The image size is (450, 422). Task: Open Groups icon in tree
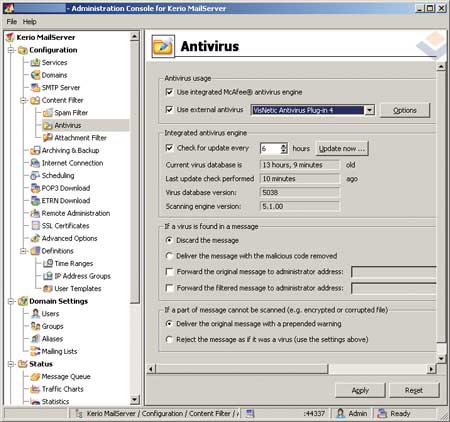(35, 326)
